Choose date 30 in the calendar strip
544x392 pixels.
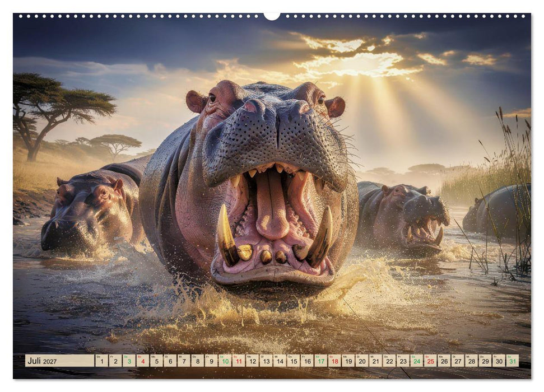499,361
